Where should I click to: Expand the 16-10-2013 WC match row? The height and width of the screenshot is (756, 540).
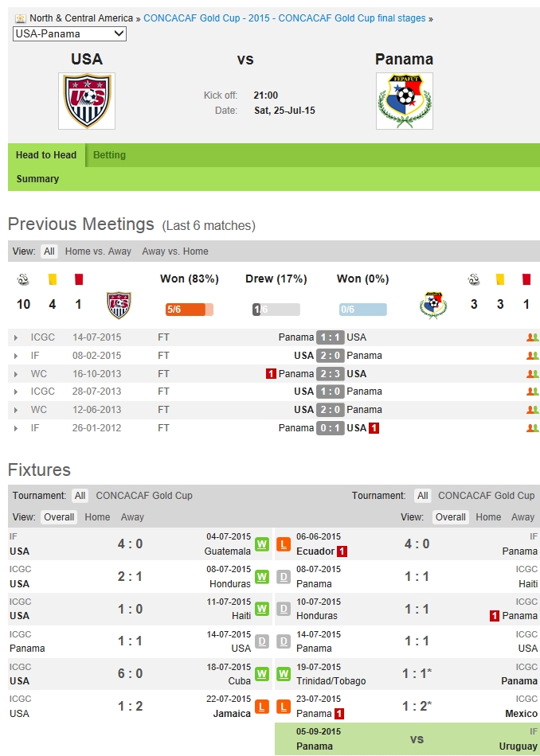coord(16,374)
